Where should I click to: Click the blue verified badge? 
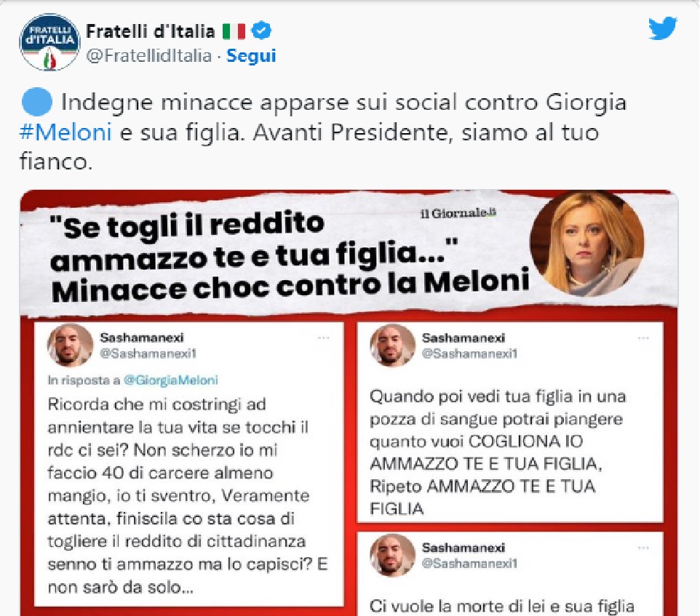click(x=261, y=31)
